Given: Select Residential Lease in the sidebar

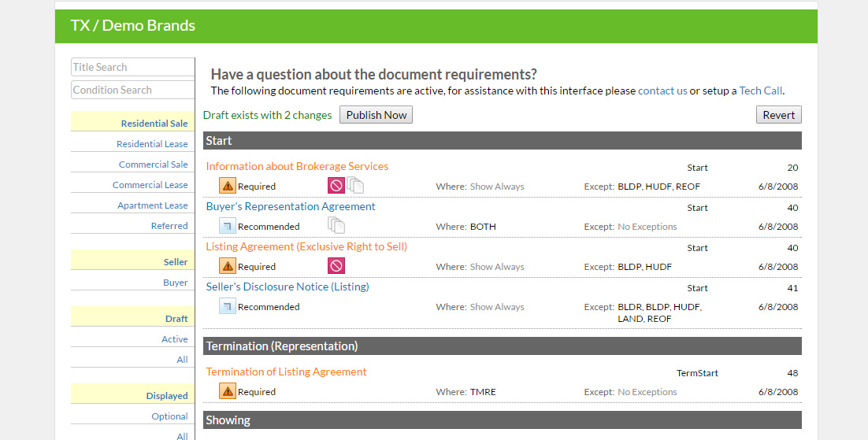Looking at the screenshot, I should pos(152,144).
